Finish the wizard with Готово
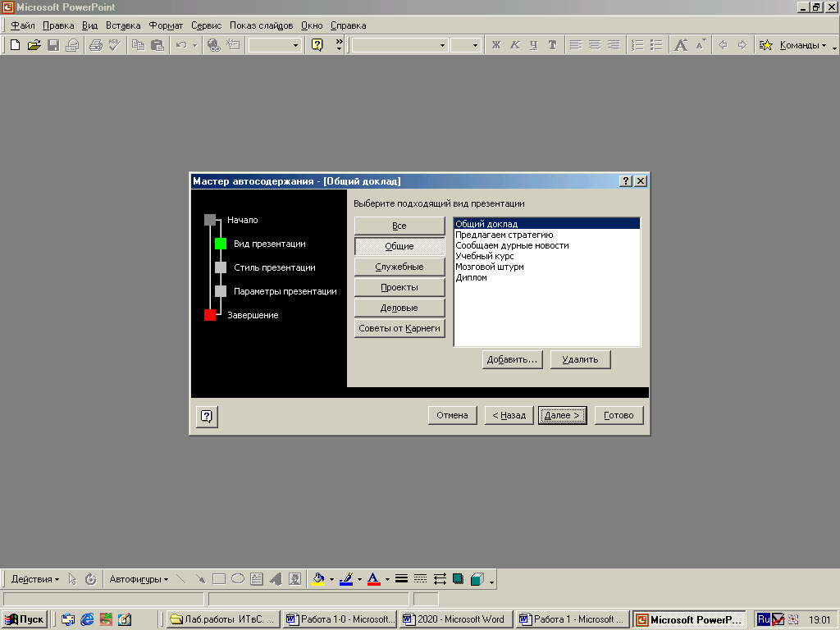The width and height of the screenshot is (840, 630). tap(619, 415)
